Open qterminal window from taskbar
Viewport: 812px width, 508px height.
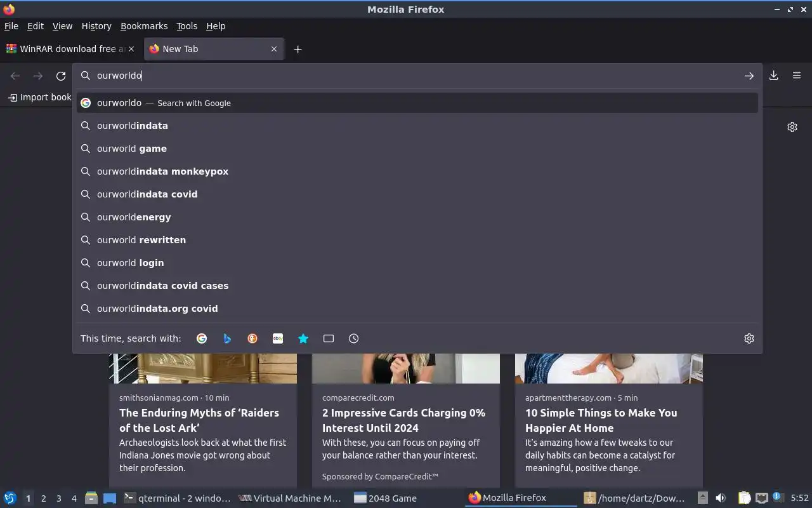tap(177, 498)
